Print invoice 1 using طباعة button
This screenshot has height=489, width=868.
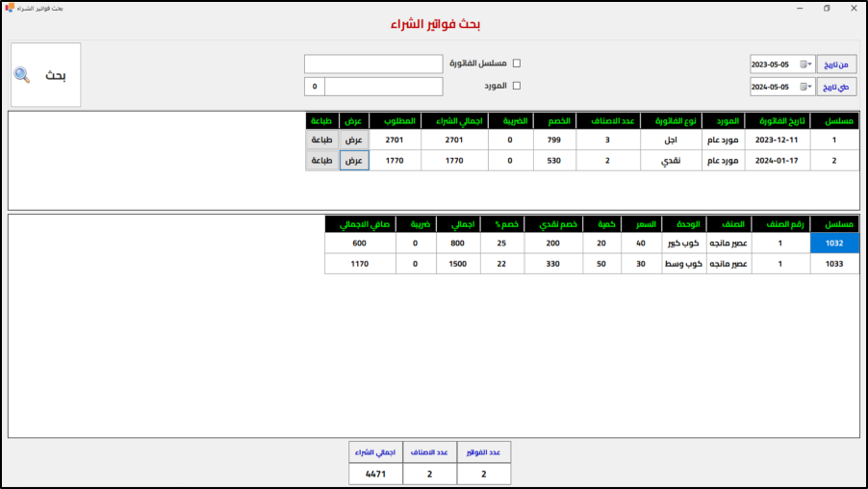point(322,140)
